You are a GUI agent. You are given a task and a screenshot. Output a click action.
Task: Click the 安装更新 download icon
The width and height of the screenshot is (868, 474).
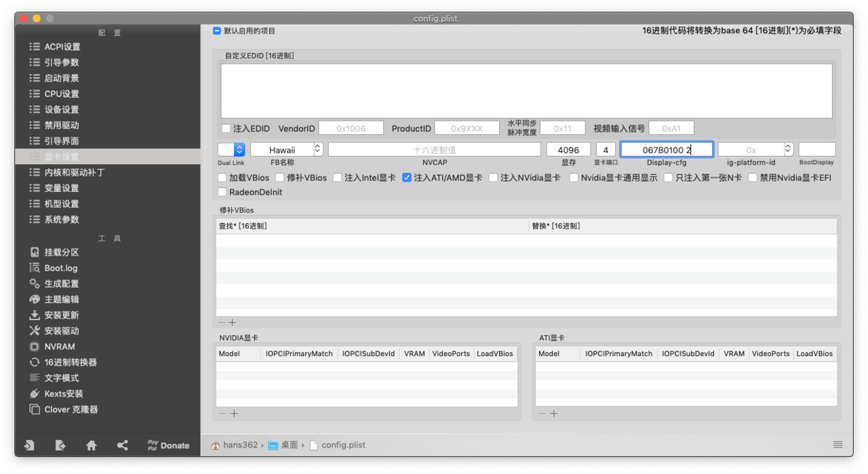click(35, 315)
